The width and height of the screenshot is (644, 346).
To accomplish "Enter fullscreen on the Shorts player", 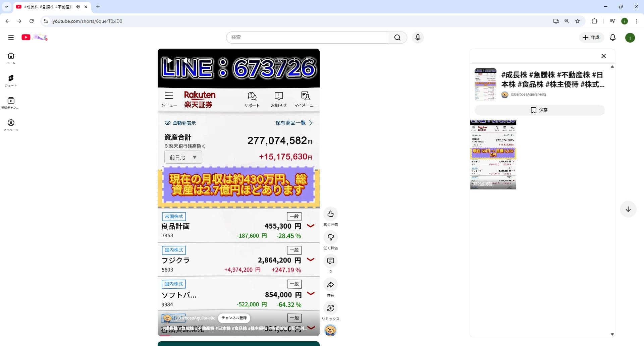I will point(309,61).
